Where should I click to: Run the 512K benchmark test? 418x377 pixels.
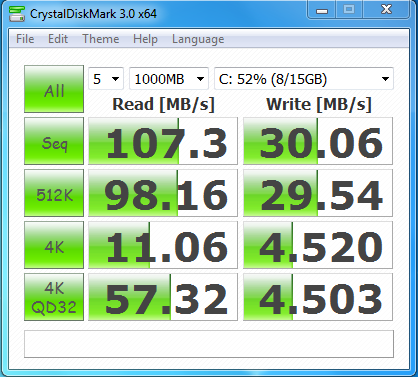54,193
